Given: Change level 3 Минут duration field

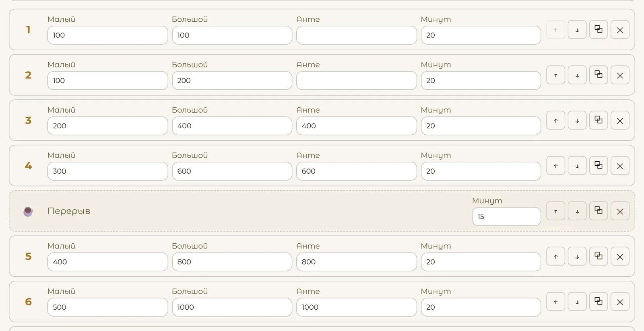Looking at the screenshot, I should (481, 126).
